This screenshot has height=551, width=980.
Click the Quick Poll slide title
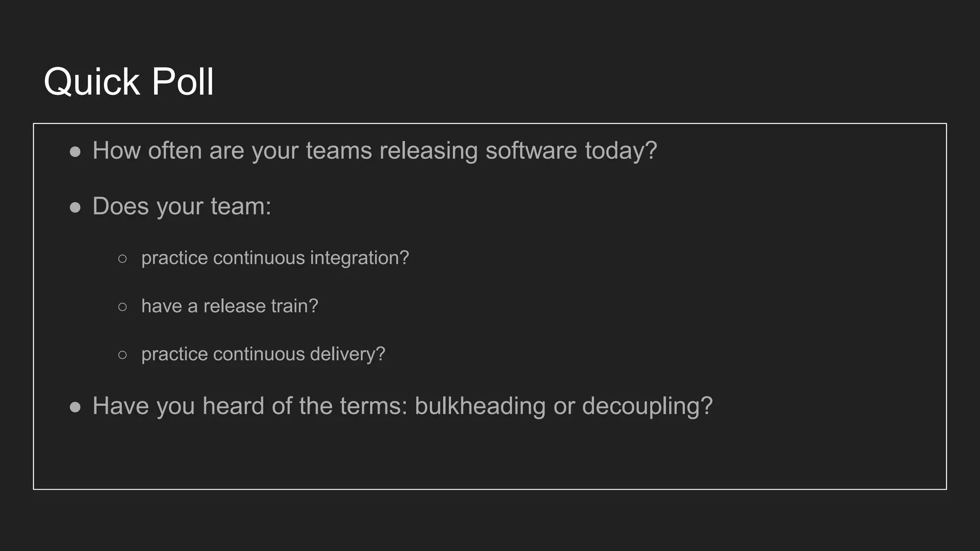pos(129,82)
